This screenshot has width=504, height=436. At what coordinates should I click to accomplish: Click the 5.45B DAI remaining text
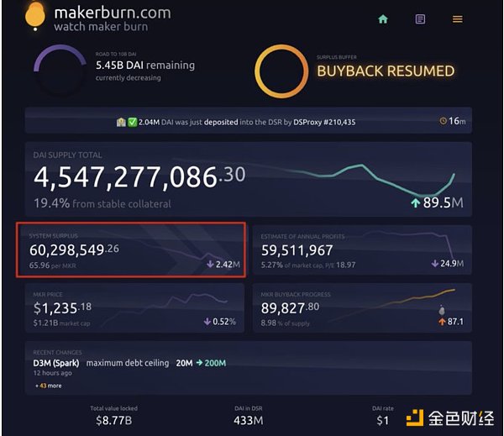click(145, 66)
